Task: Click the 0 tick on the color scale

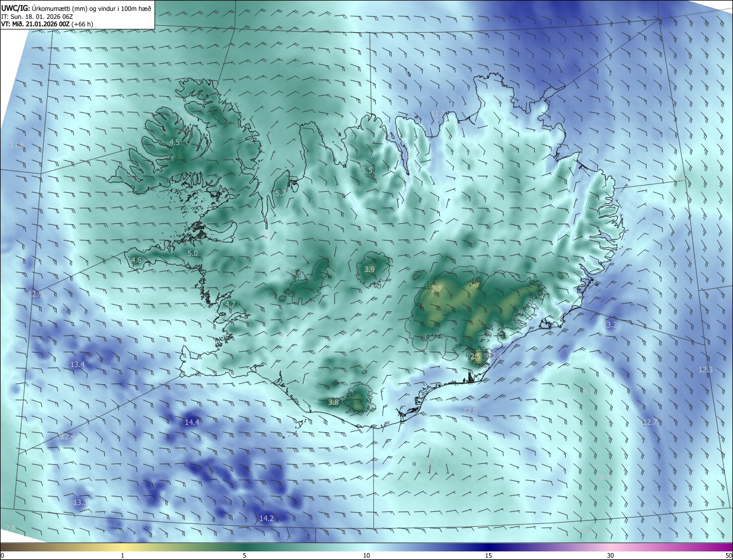Action: click(2, 556)
